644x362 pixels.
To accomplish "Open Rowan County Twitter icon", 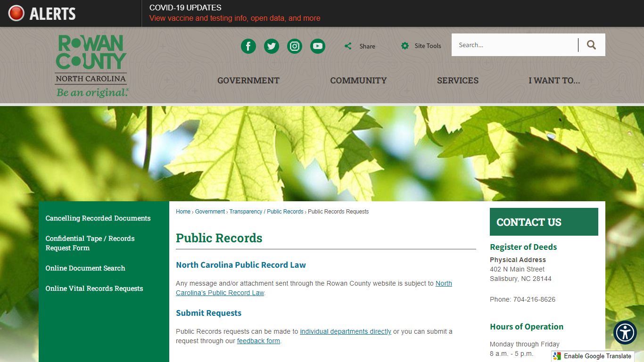I will (x=272, y=46).
